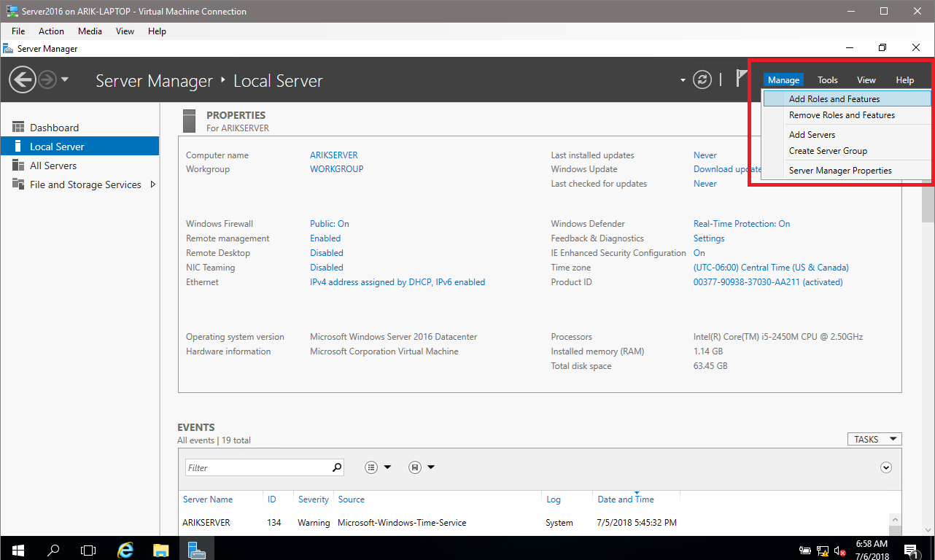Sort events by Severity column
Viewport: 935px width, 560px height.
[x=314, y=499]
